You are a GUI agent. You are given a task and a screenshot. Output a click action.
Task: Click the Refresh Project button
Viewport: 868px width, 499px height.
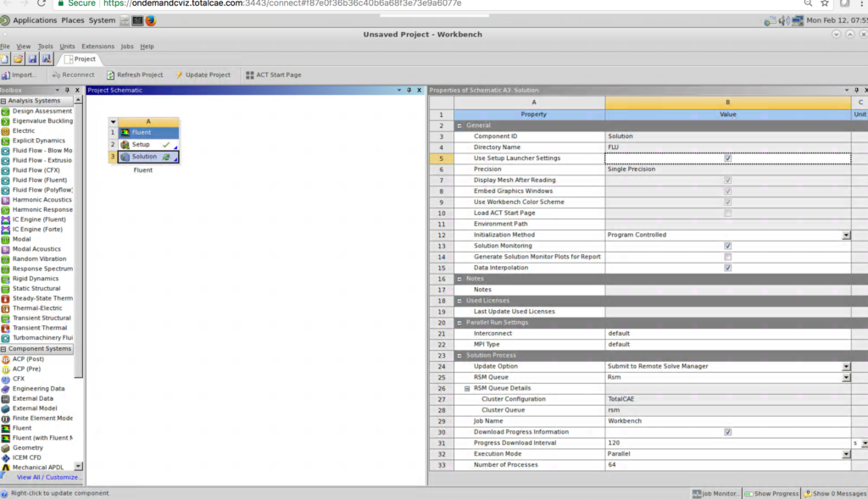pos(135,75)
